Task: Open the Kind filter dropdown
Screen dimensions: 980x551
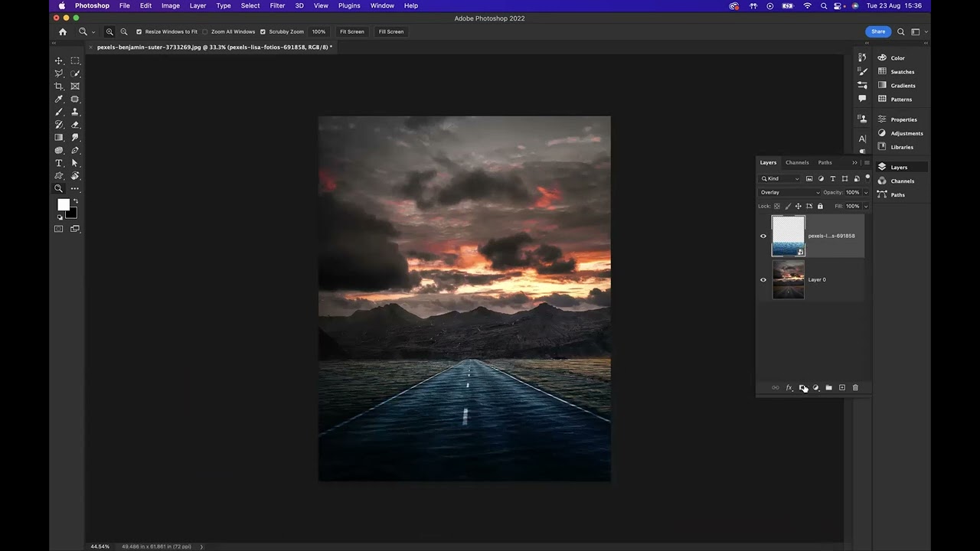Action: tap(780, 178)
